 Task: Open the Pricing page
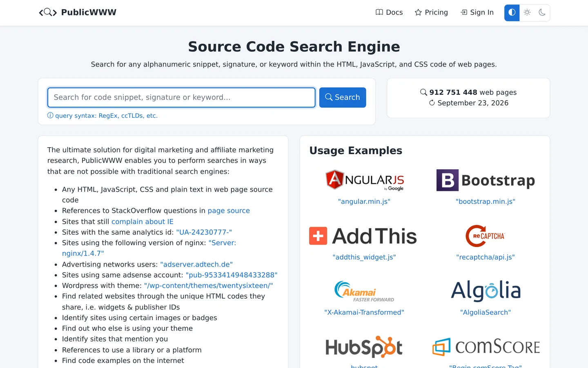(x=431, y=12)
